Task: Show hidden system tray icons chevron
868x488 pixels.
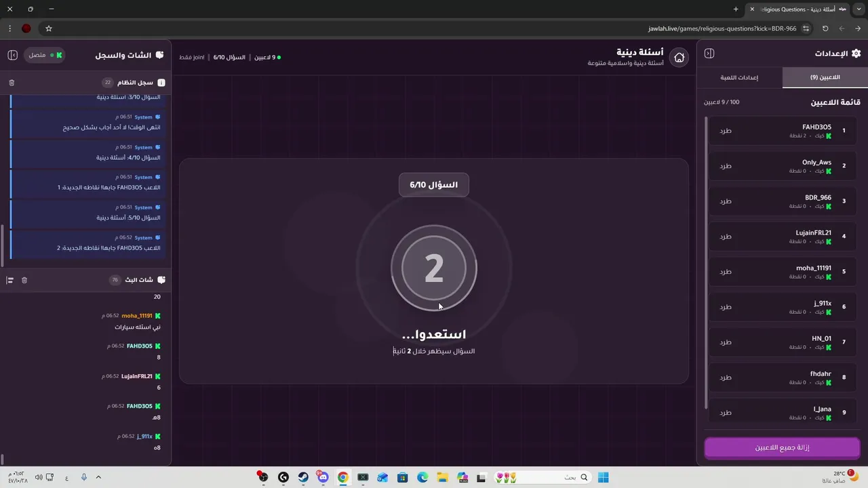Action: pos(98,478)
